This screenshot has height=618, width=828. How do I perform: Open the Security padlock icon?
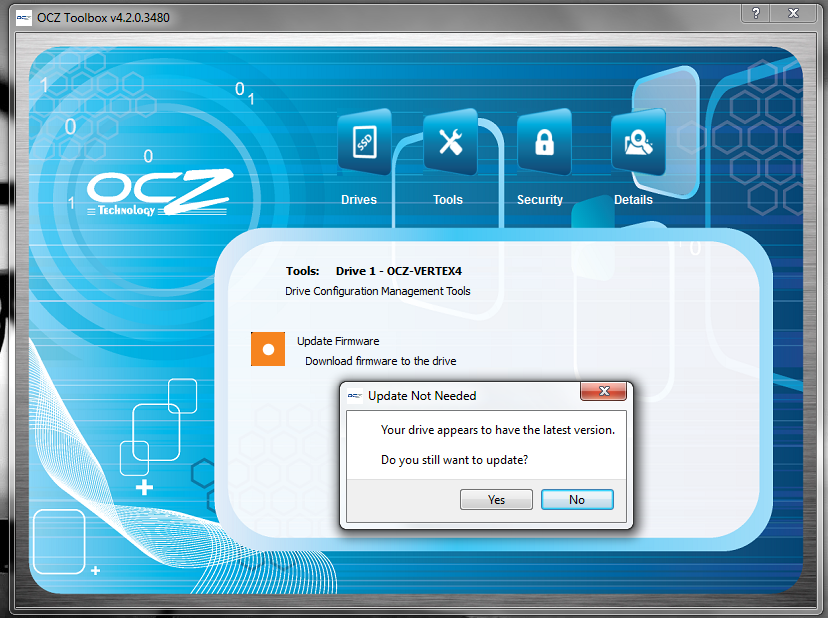(544, 142)
